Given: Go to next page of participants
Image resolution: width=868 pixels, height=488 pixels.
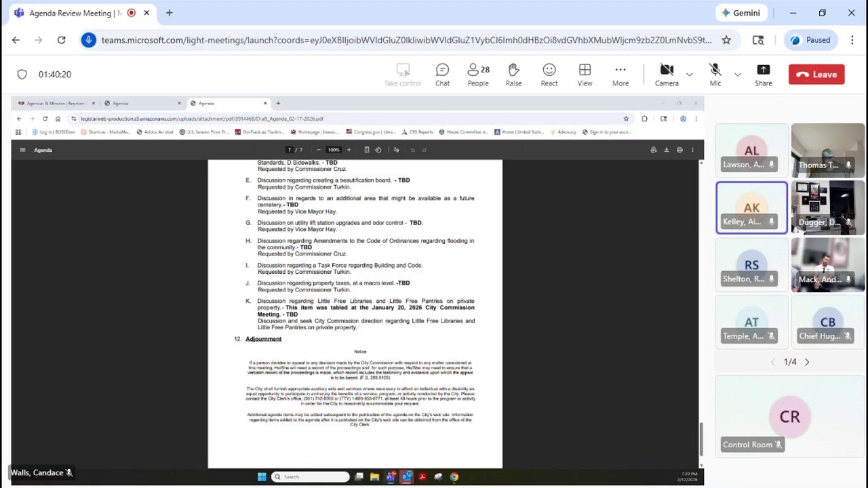Looking at the screenshot, I should click(807, 362).
